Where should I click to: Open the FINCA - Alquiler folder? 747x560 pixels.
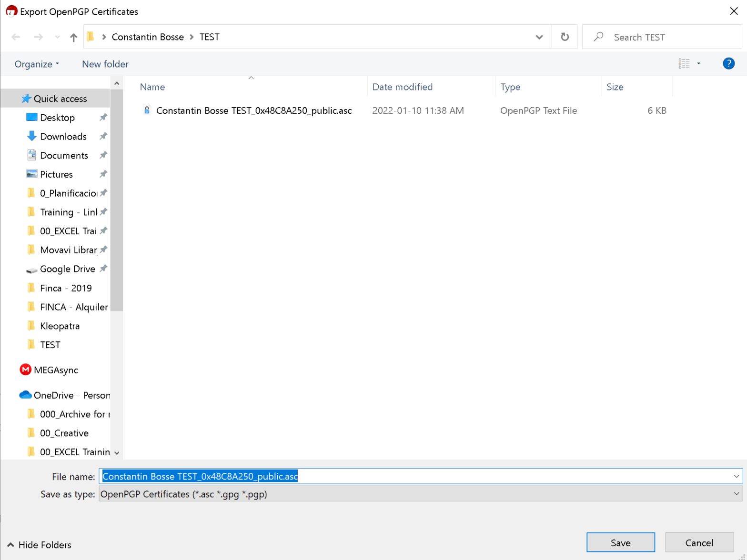(74, 307)
